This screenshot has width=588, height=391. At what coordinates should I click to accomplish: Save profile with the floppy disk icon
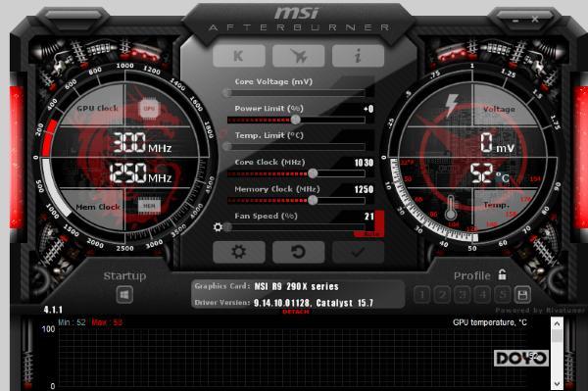[x=522, y=295]
